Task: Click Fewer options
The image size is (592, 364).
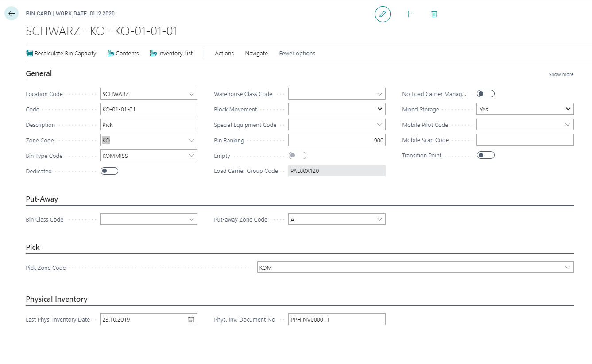Action: (x=297, y=53)
